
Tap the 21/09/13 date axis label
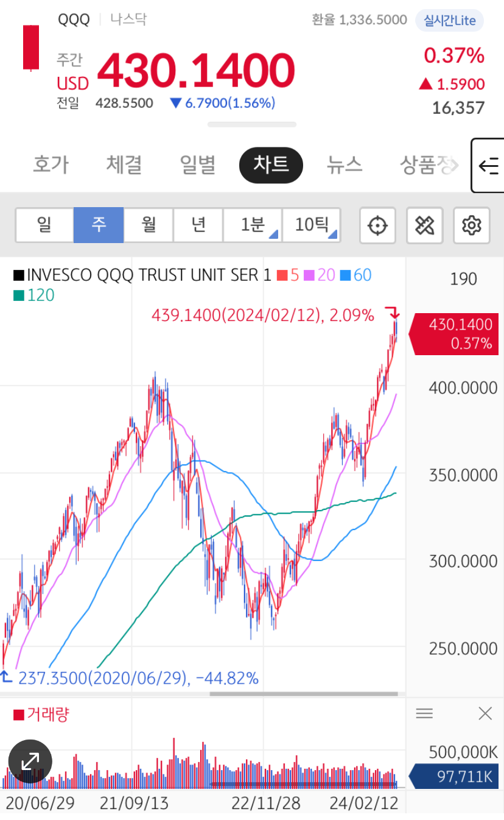pos(134,804)
